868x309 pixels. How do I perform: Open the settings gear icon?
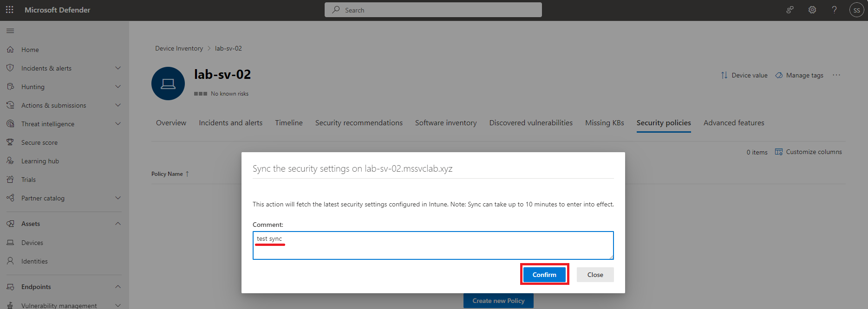pos(812,10)
